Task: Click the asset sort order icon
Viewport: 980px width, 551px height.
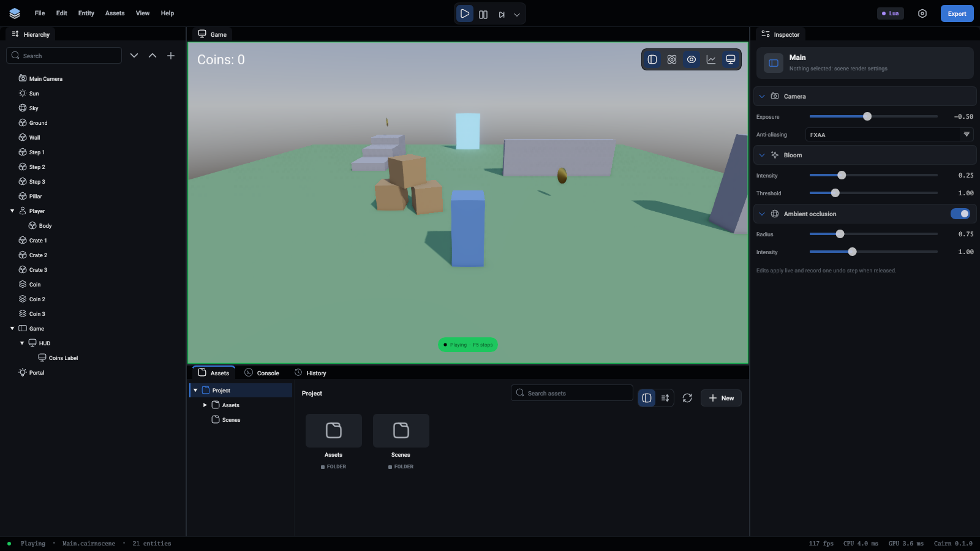Action: [x=665, y=398]
